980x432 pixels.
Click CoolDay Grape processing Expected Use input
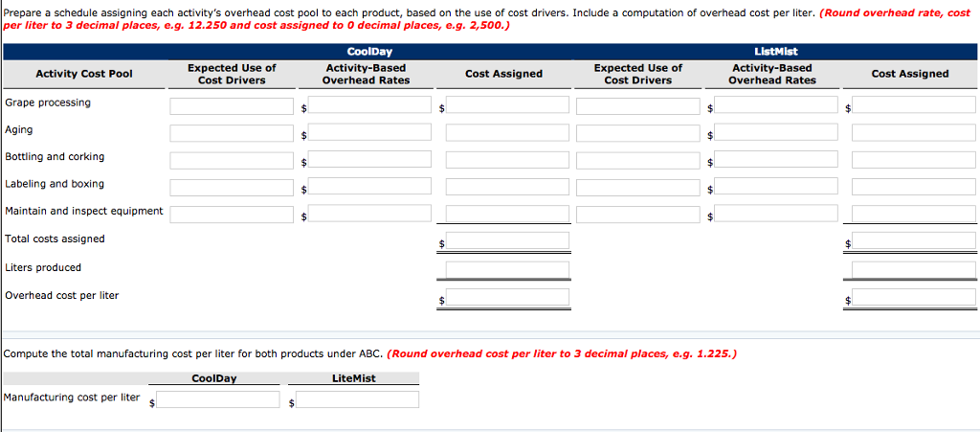pos(232,105)
